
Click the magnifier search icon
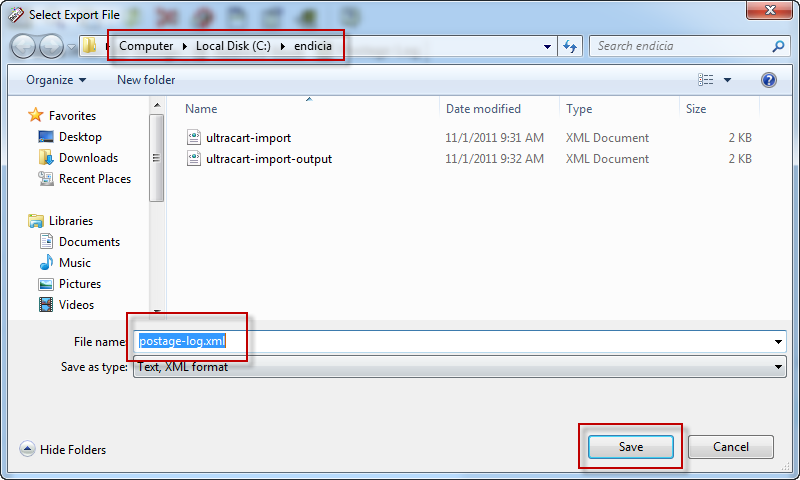(x=778, y=46)
